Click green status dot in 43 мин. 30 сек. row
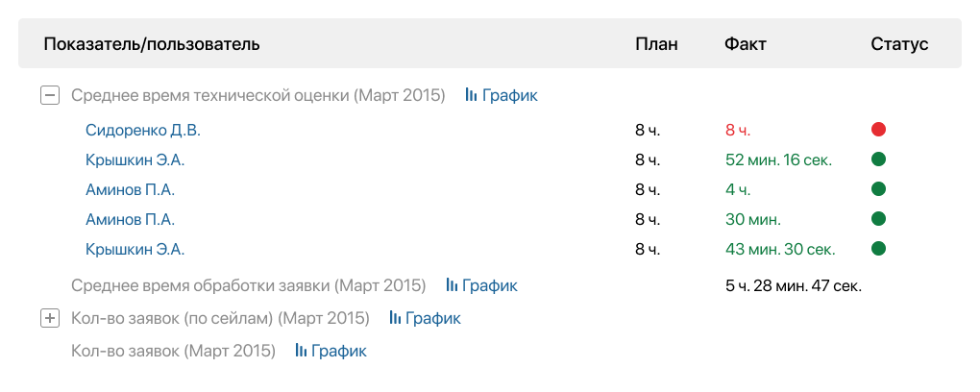This screenshot has width=980, height=392. point(877,249)
